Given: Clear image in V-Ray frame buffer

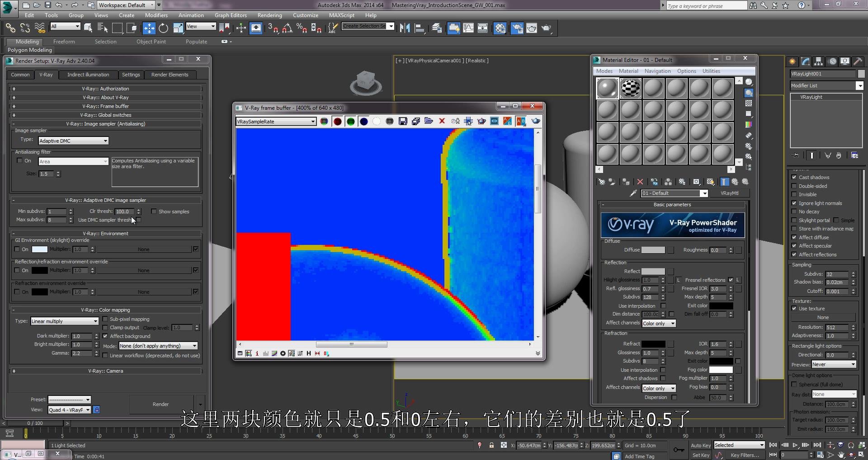Looking at the screenshot, I should 442,121.
